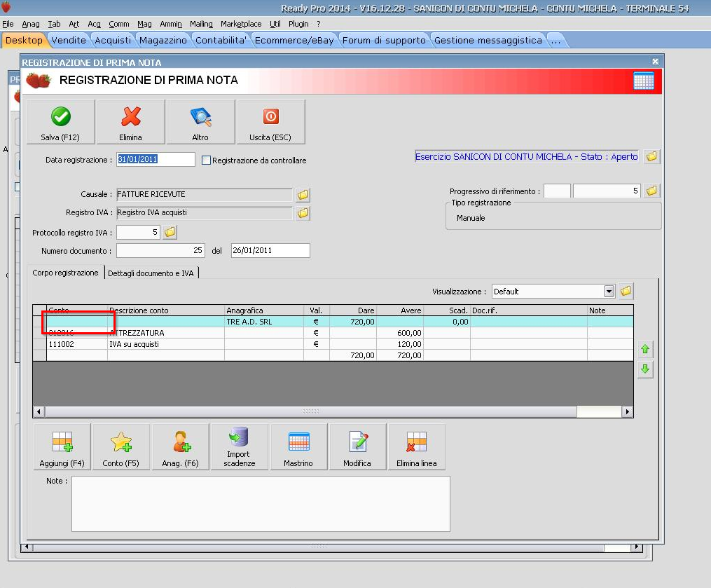Click the Elimina red X button

(130, 122)
